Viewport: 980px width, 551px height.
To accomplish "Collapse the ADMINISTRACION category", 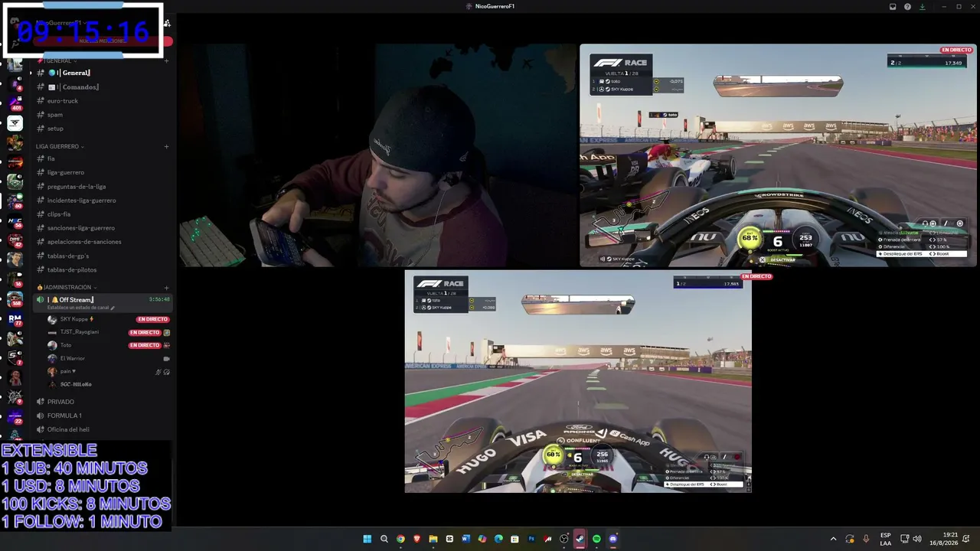I will pyautogui.click(x=67, y=287).
